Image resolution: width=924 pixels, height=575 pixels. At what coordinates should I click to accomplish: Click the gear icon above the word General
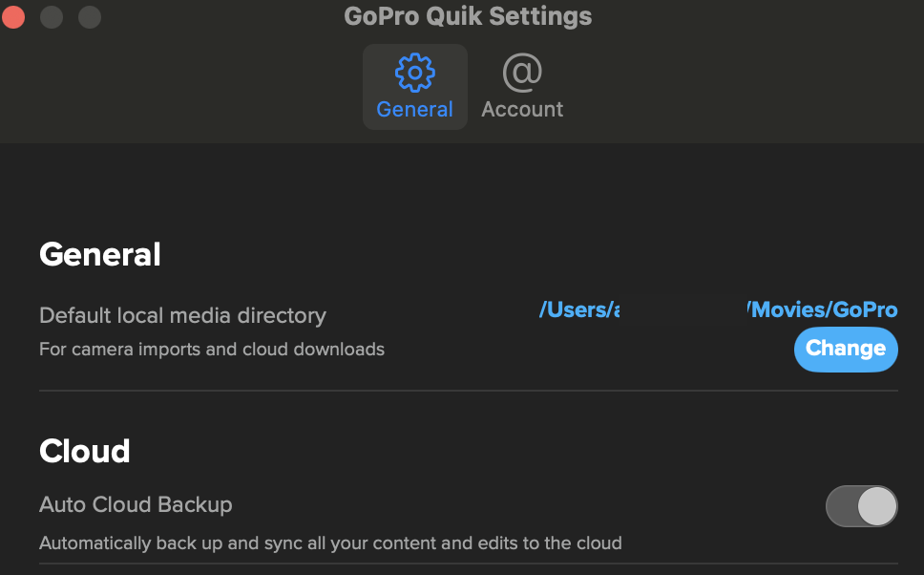pyautogui.click(x=414, y=72)
